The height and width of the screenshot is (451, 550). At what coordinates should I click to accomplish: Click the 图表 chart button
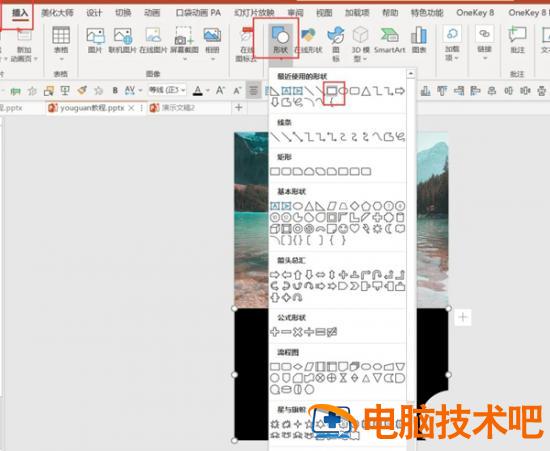pos(419,41)
